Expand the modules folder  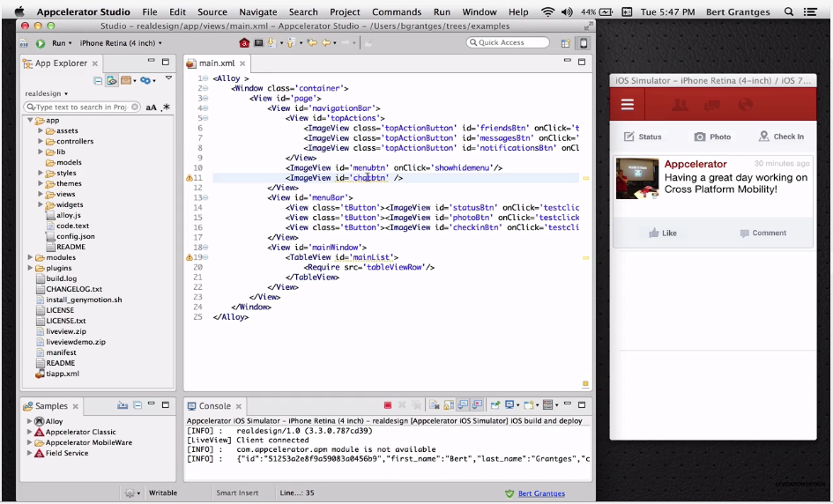pyautogui.click(x=30, y=257)
